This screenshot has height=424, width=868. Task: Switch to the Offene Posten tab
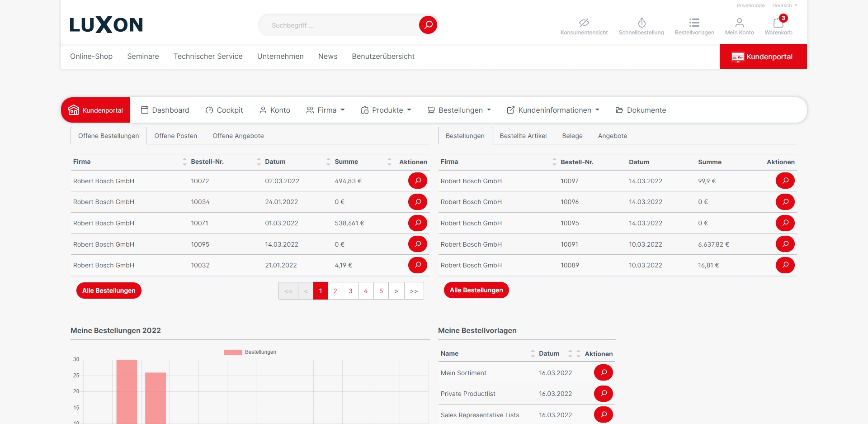click(x=175, y=136)
